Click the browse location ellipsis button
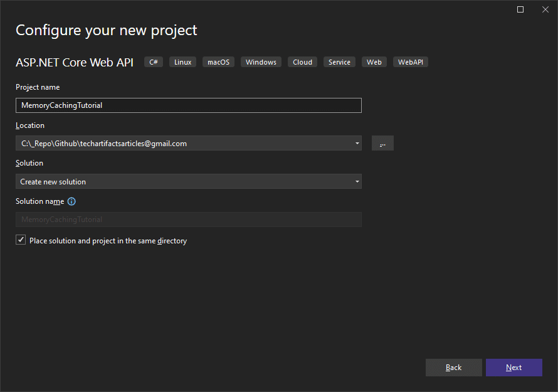 click(x=382, y=143)
